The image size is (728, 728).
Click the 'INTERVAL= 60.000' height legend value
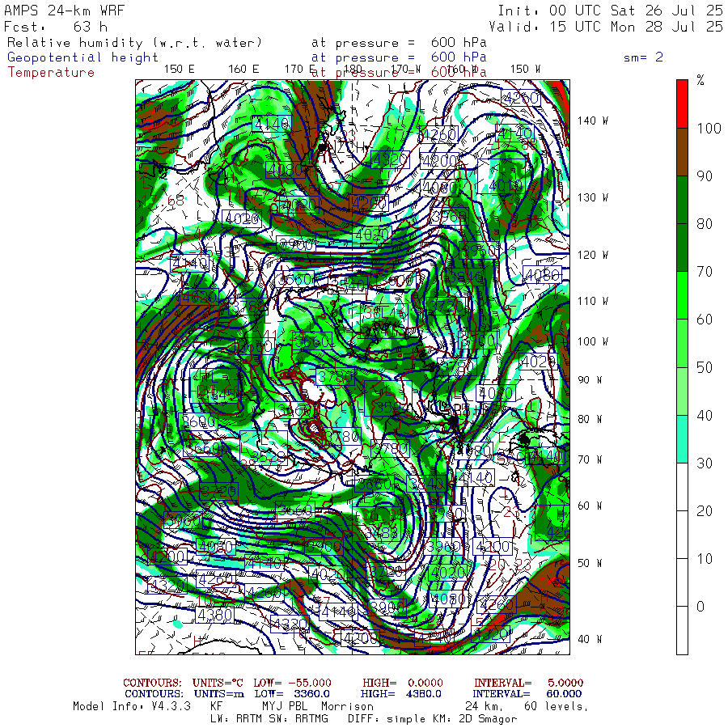pyautogui.click(x=528, y=694)
